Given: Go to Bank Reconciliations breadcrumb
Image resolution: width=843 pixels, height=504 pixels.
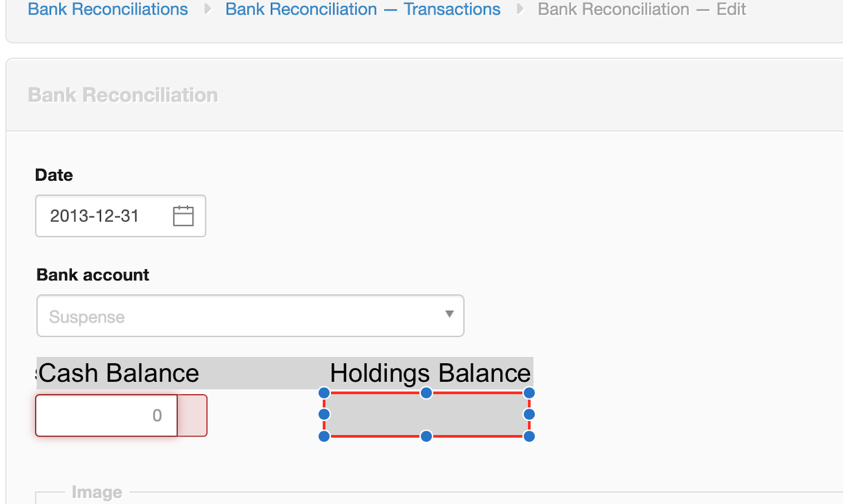Looking at the screenshot, I should [x=108, y=10].
